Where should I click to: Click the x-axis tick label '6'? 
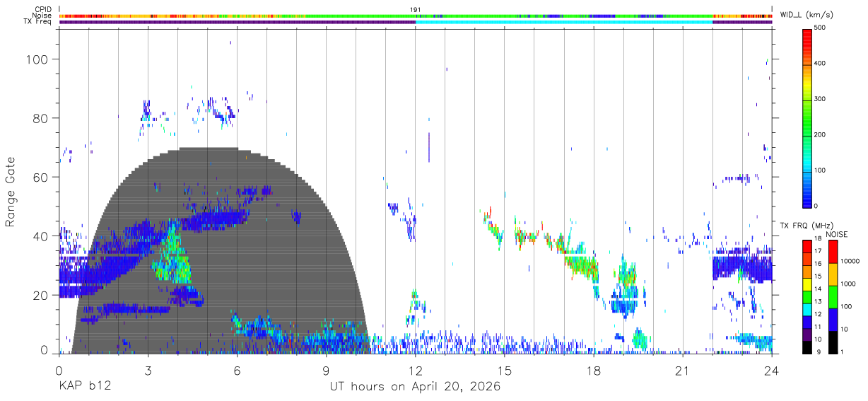click(x=237, y=371)
